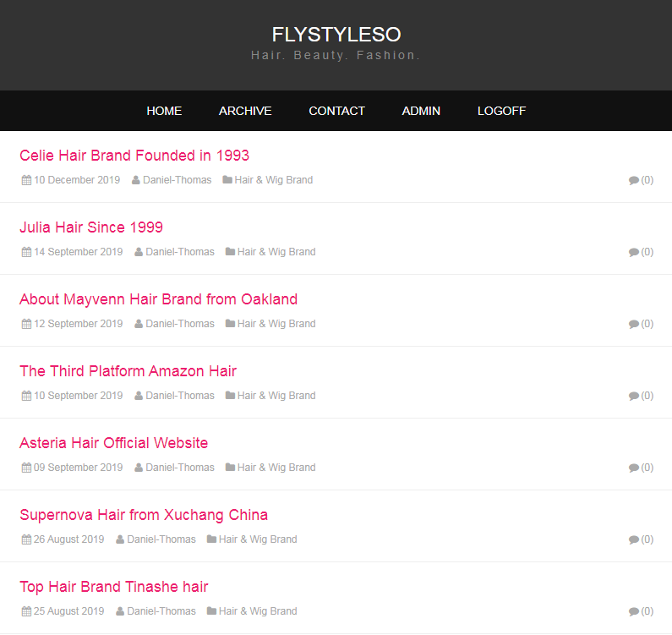Screen dimensions: 672x635
Task: Click author icon in Amazon Hair row
Action: [x=139, y=396]
